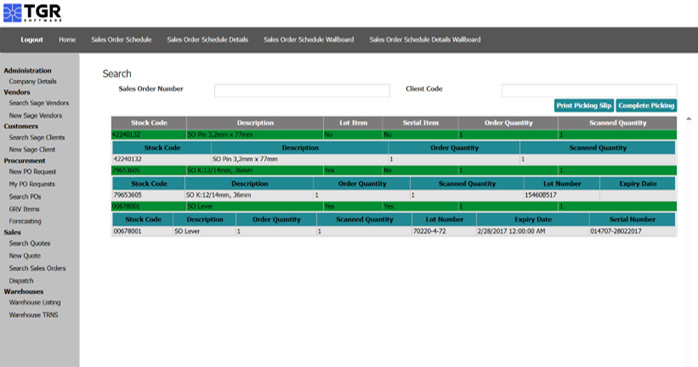Open My PO Requests link
Viewport: 698px width, 367px height.
[x=32, y=184]
